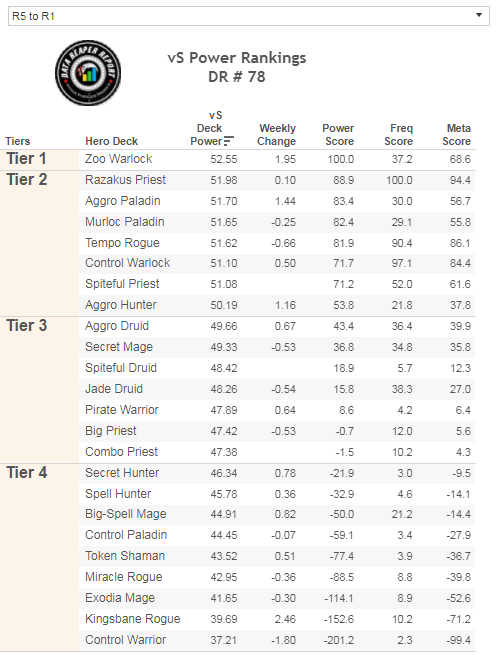497x655 pixels.
Task: Click the dropdown arrow at top right
Action: (x=479, y=15)
